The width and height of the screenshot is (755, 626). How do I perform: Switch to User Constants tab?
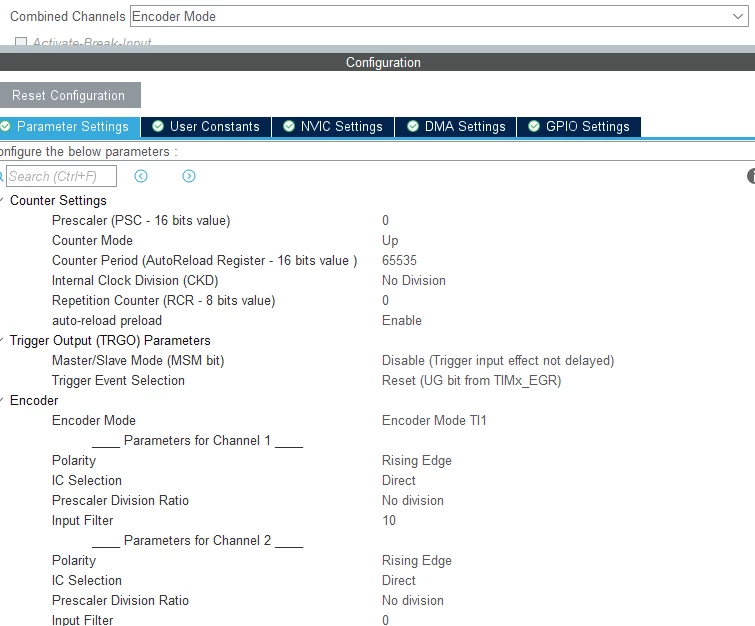click(206, 127)
